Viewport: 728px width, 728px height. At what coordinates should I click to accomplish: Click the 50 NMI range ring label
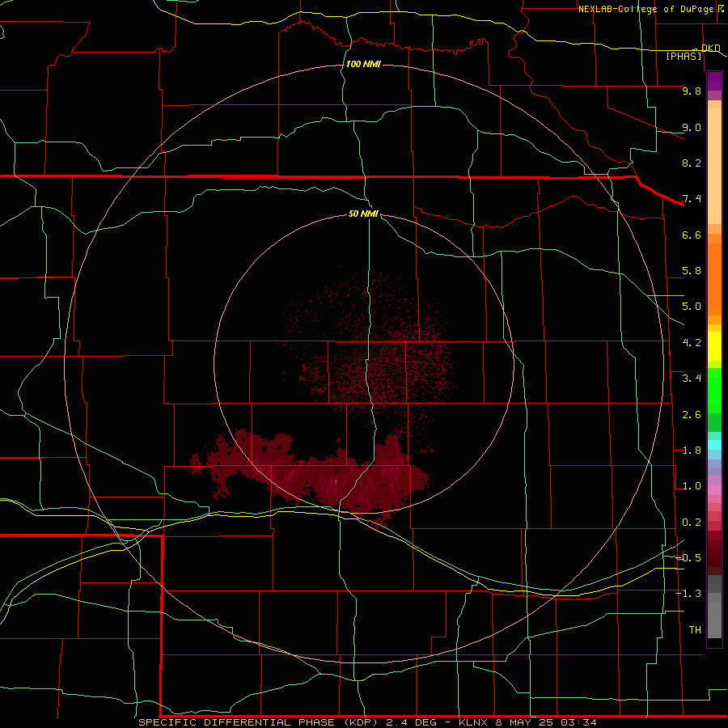[x=363, y=214]
